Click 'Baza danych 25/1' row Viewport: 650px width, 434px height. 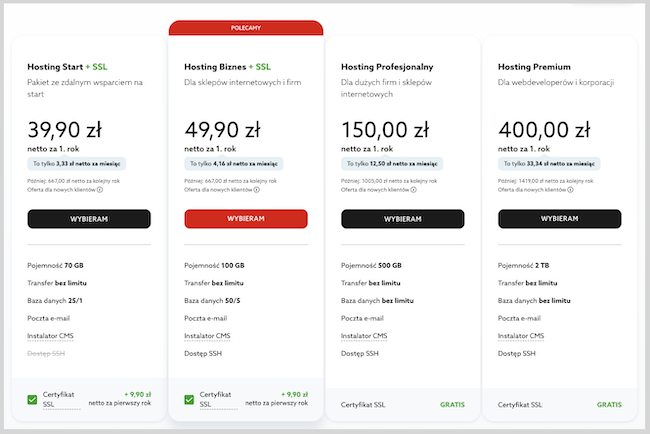(55, 301)
